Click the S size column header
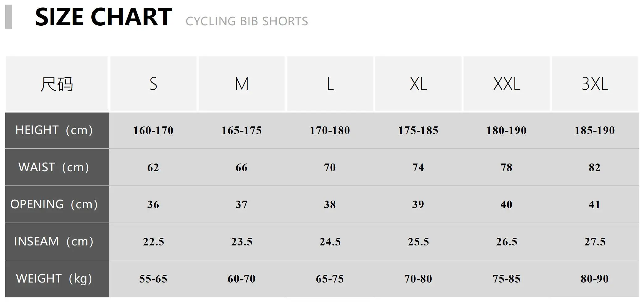644x302 pixels. [x=153, y=84]
